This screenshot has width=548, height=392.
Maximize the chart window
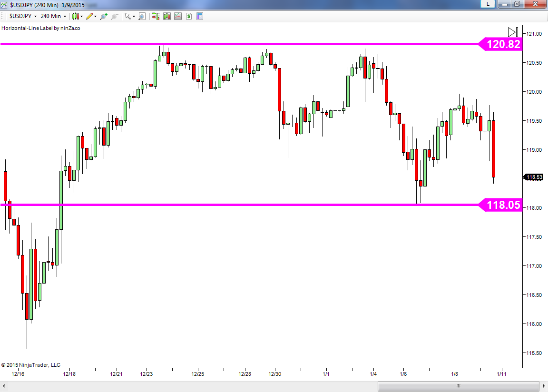click(x=517, y=4)
